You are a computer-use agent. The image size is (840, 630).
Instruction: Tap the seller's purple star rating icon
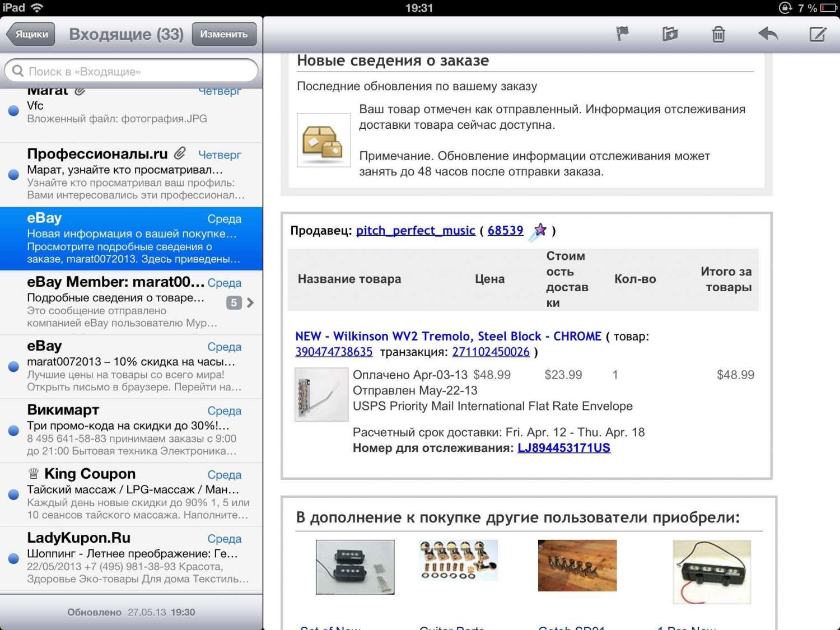[x=539, y=231]
